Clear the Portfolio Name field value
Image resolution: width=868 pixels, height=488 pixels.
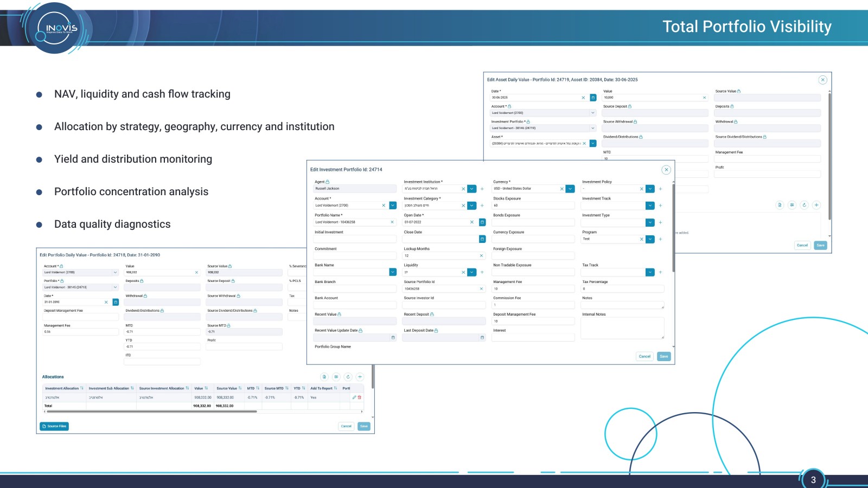coord(392,222)
